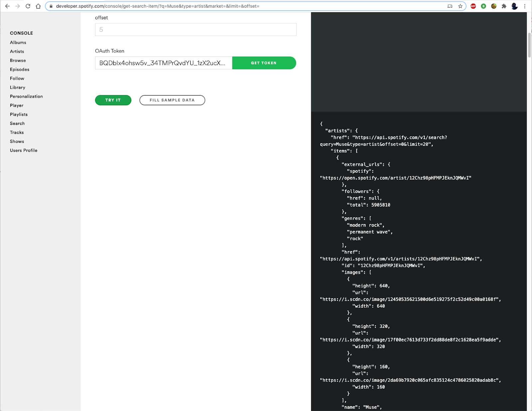The height and width of the screenshot is (411, 532).
Task: Reload the page with the refresh icon
Action: (x=28, y=6)
